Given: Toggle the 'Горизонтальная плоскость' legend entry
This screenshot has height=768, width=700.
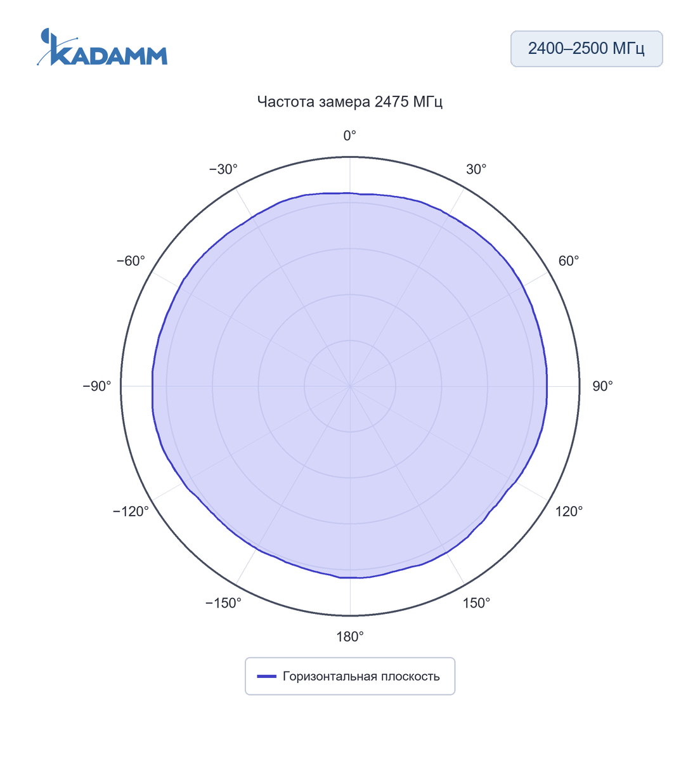Looking at the screenshot, I should pyautogui.click(x=350, y=676).
